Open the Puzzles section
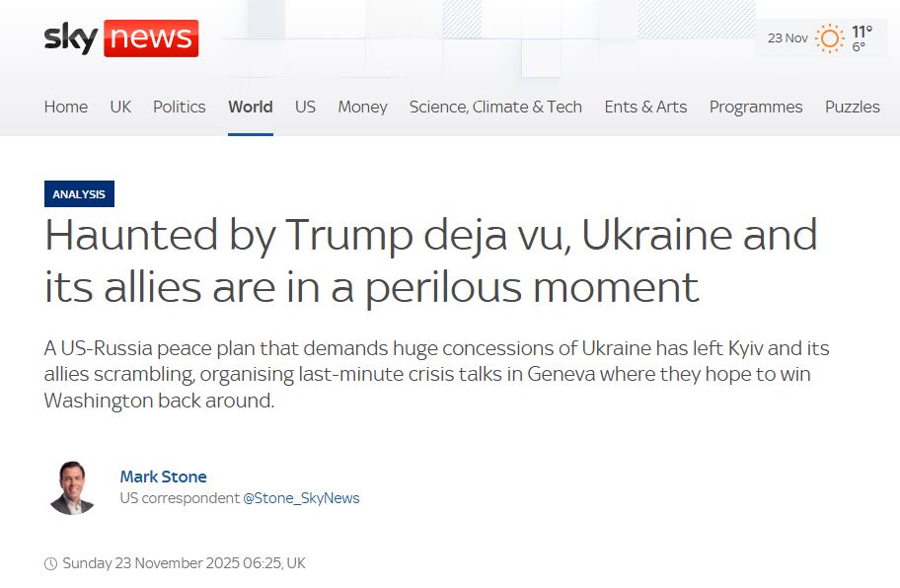Viewport: 900px width, 588px height. 852,107
